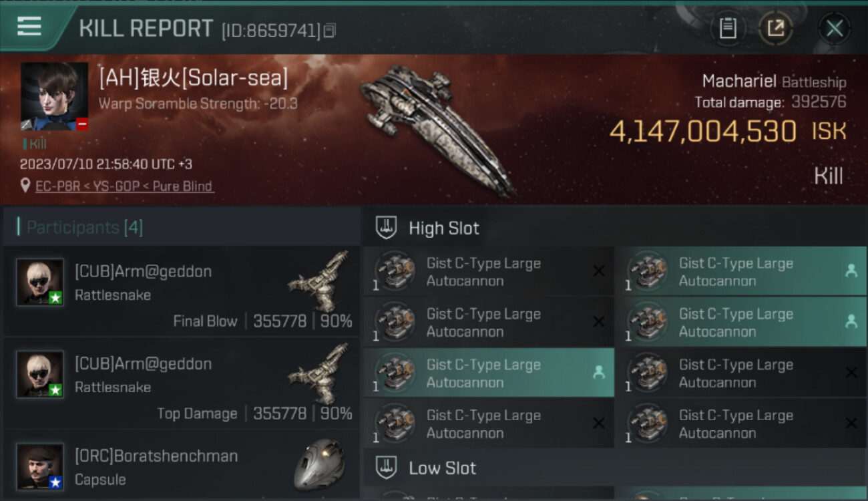Screen dimensions: 868x501
Task: Select the first left-column Gist C-Type Autocannon
Action: 483,272
